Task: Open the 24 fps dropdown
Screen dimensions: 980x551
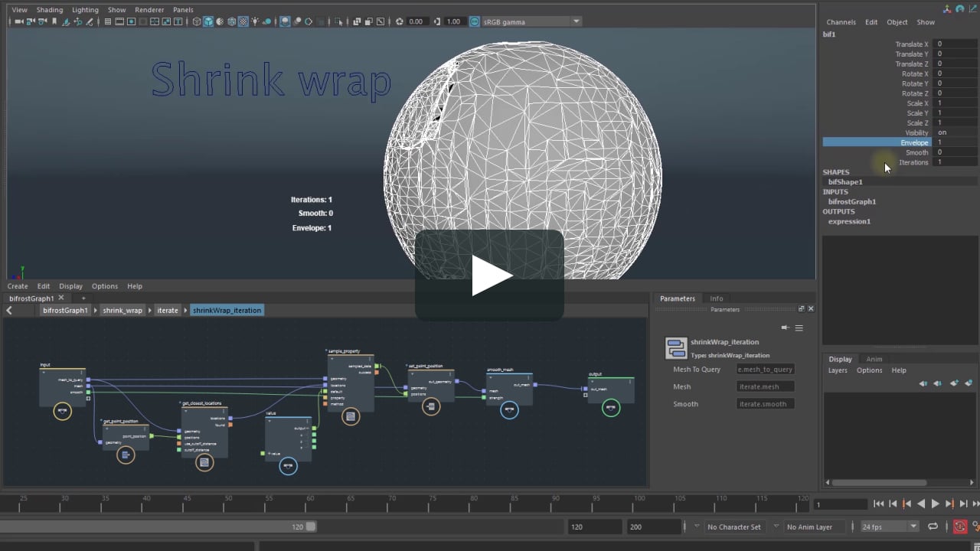Action: (890, 527)
